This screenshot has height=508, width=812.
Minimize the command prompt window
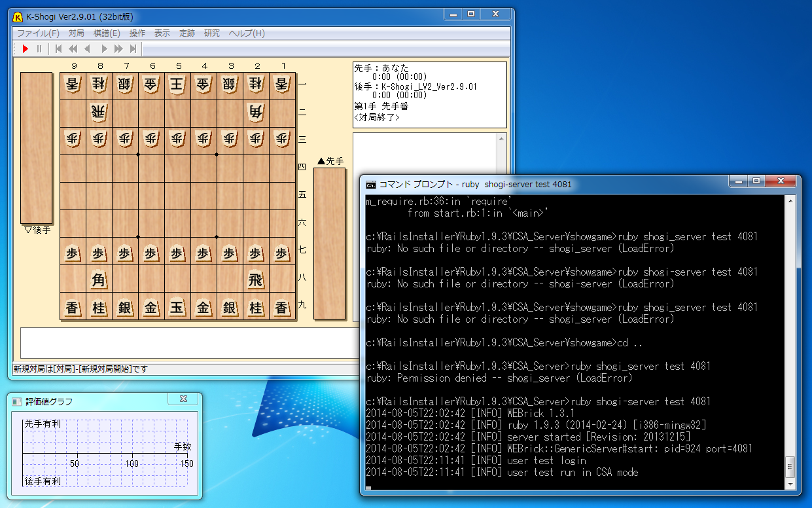[x=739, y=181]
